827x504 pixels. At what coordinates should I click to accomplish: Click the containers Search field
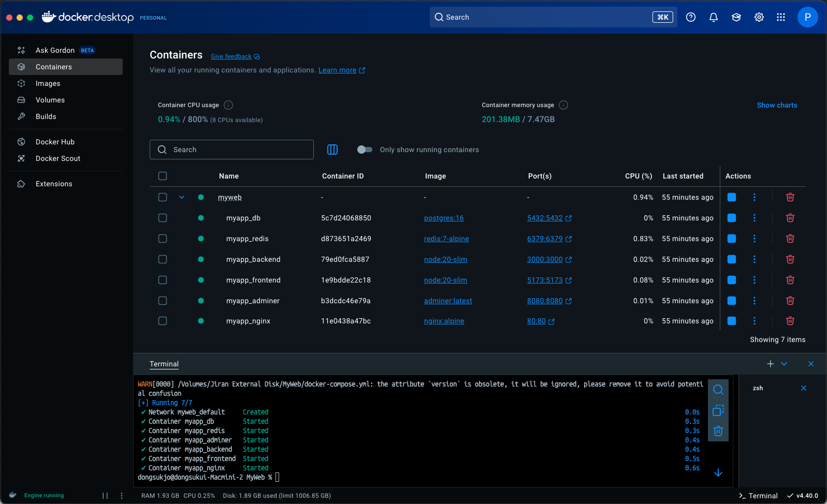coord(231,150)
